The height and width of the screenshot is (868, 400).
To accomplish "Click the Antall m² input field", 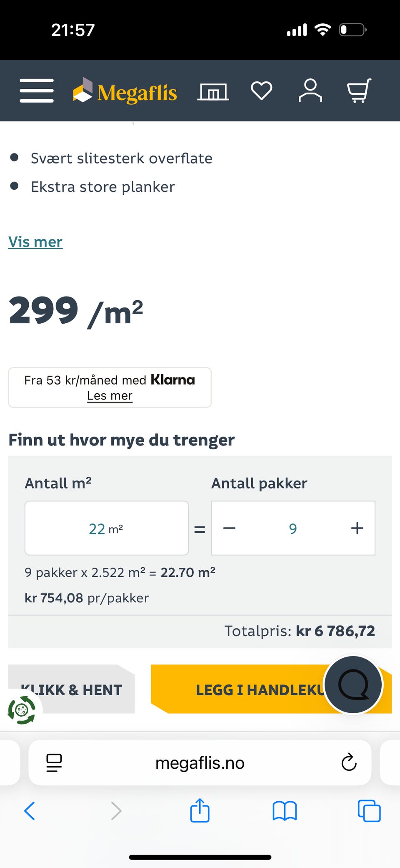I will click(107, 528).
